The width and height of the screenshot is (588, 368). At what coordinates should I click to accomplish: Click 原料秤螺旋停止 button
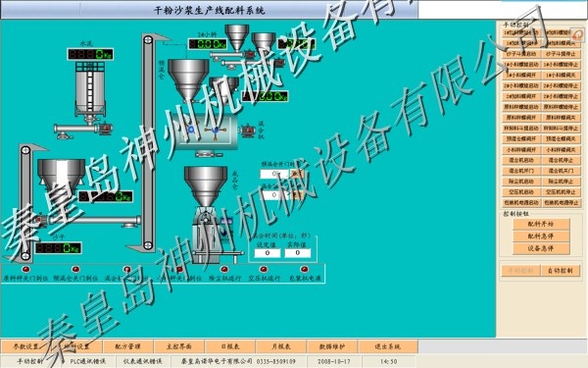click(x=561, y=107)
